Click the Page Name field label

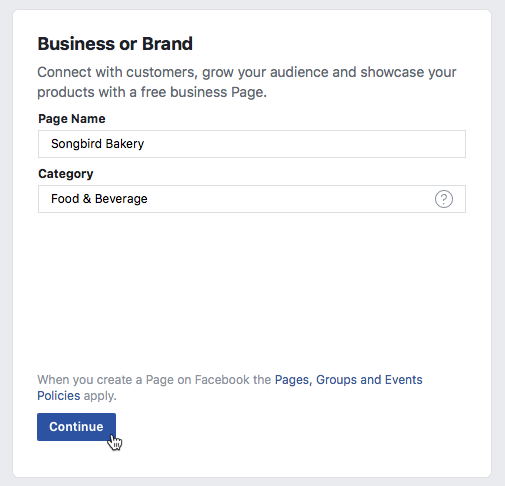point(72,119)
